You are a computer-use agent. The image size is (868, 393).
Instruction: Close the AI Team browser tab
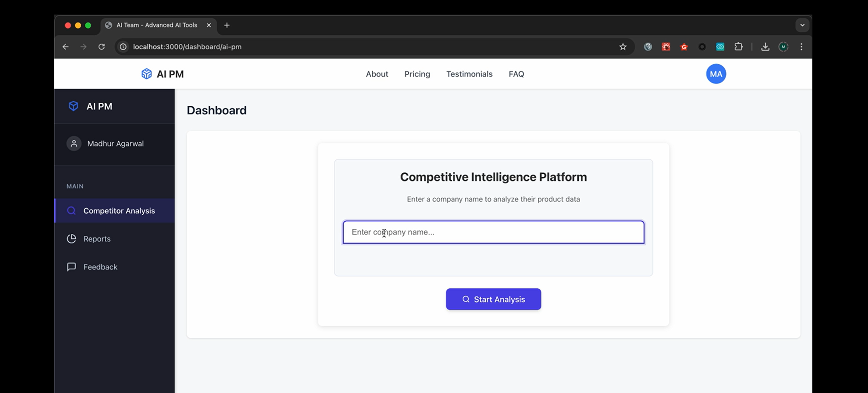pos(209,25)
